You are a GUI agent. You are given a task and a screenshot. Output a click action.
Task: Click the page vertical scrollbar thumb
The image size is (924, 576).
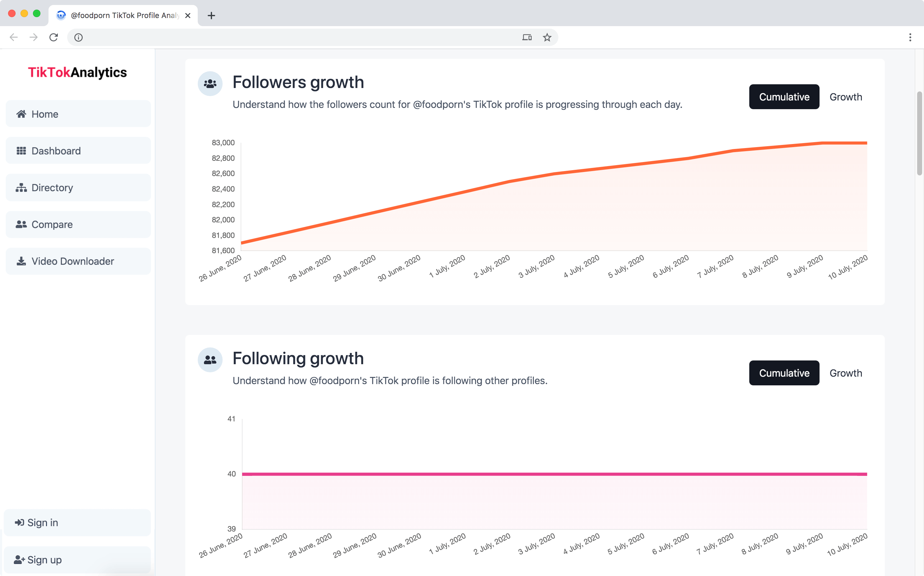coord(920,133)
